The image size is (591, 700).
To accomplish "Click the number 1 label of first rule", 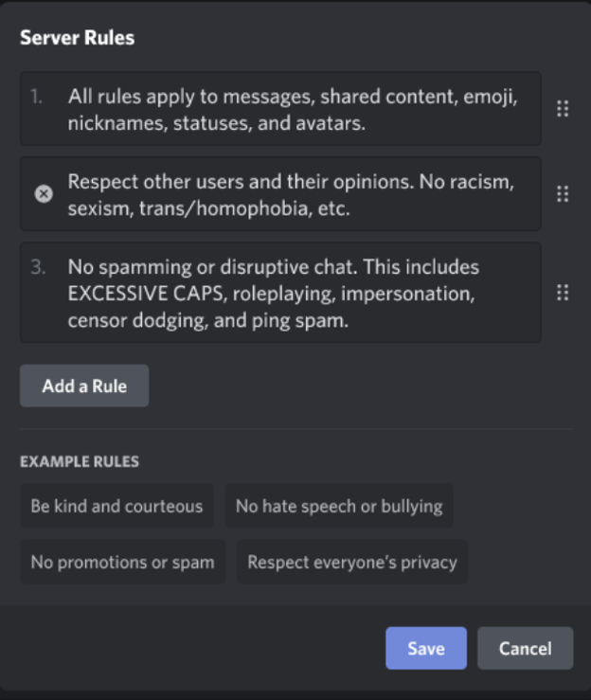I will (37, 97).
